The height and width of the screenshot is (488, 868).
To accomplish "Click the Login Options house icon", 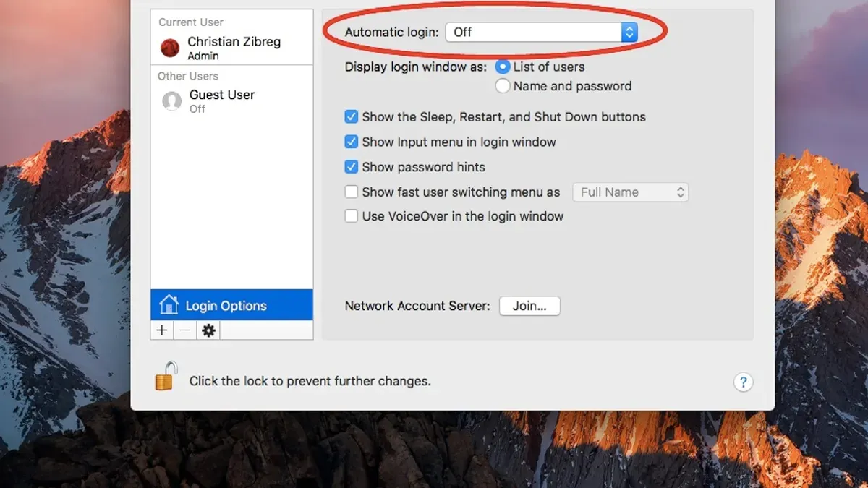I will click(169, 305).
